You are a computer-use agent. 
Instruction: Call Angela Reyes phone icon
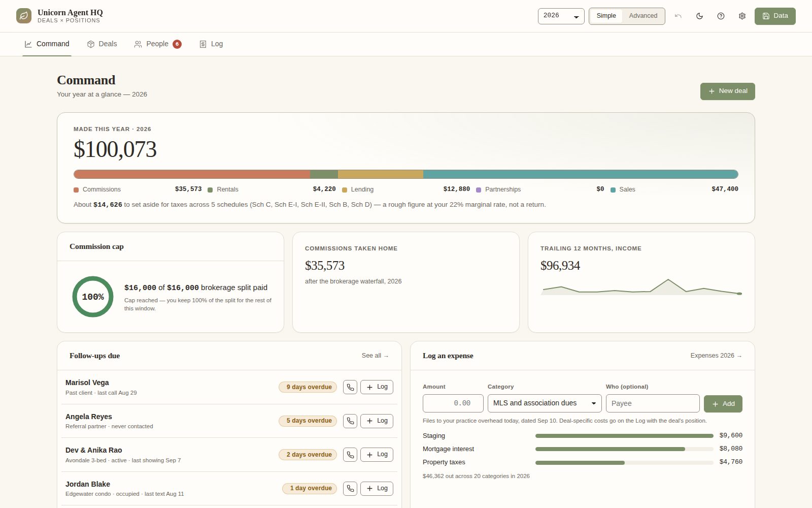tap(350, 421)
